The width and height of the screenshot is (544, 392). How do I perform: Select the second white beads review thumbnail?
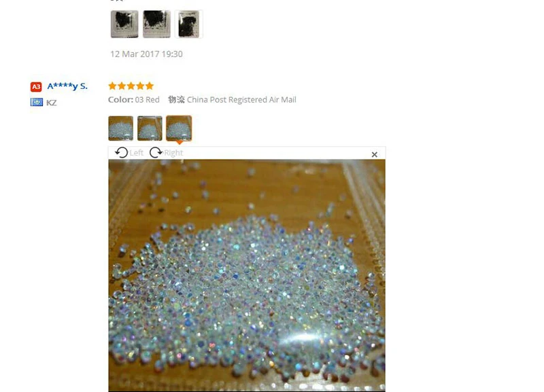[x=150, y=128]
